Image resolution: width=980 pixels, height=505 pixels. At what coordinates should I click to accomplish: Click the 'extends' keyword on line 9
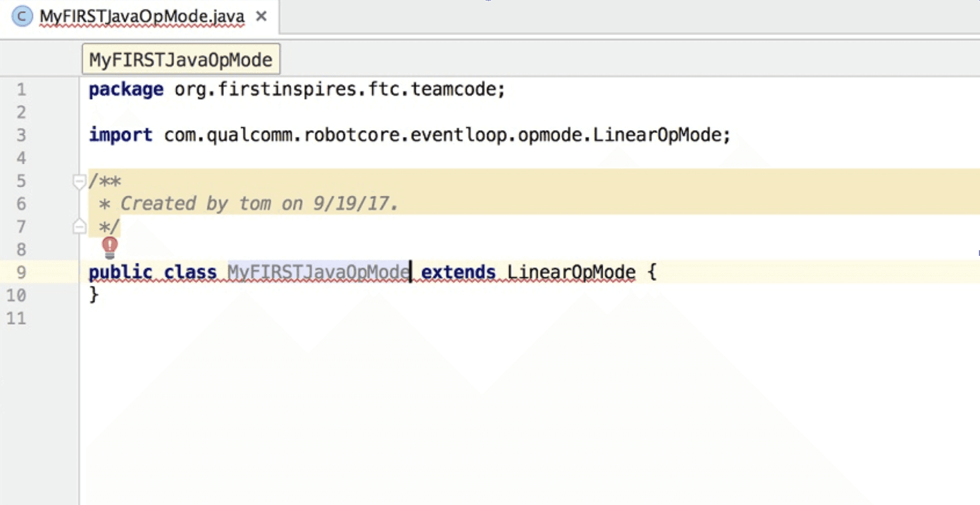(x=458, y=272)
